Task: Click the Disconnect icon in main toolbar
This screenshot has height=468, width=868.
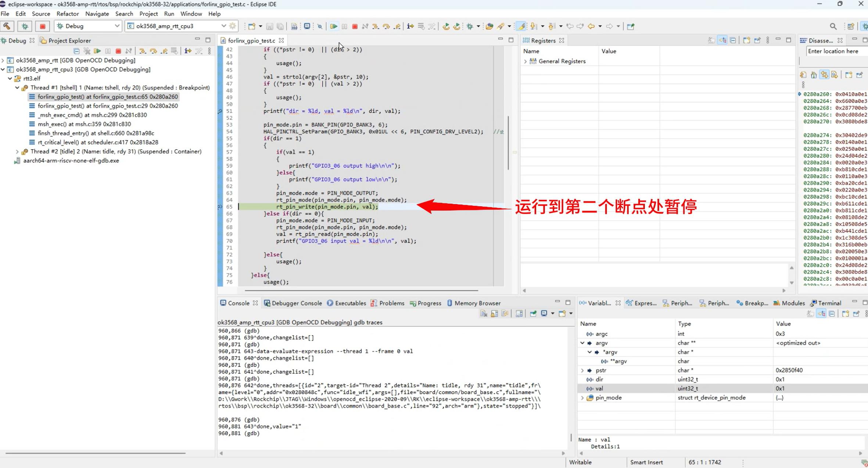Action: pyautogui.click(x=365, y=26)
